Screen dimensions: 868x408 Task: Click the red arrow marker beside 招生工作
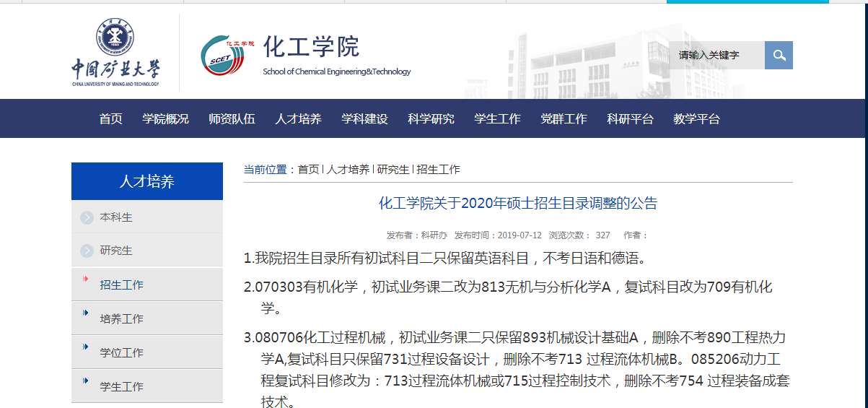[x=86, y=279]
